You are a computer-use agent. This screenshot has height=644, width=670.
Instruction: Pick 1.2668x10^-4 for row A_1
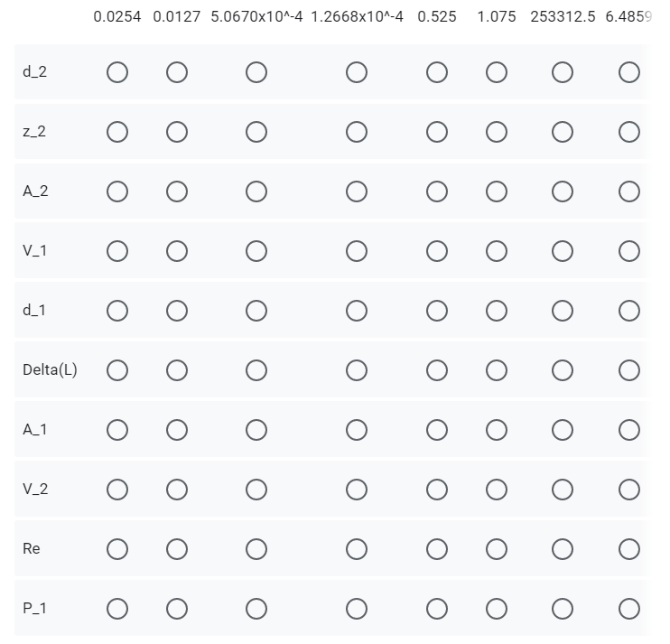[x=357, y=430]
